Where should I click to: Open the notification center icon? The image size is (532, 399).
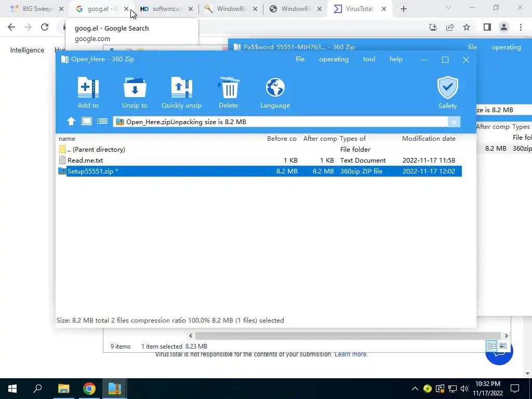(515, 389)
